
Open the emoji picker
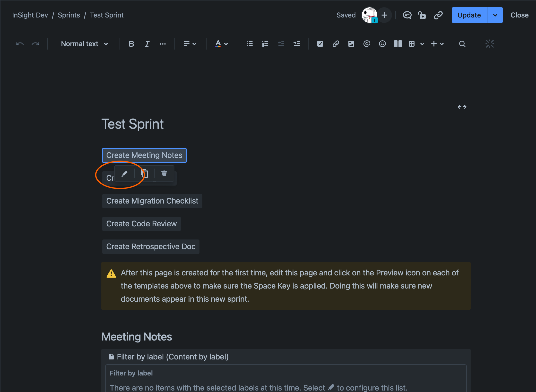382,44
